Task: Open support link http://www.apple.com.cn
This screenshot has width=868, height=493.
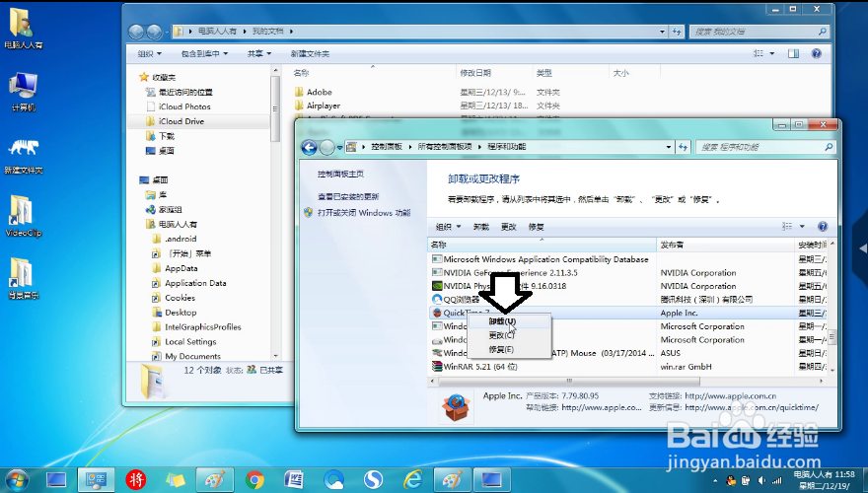Action: click(x=730, y=396)
